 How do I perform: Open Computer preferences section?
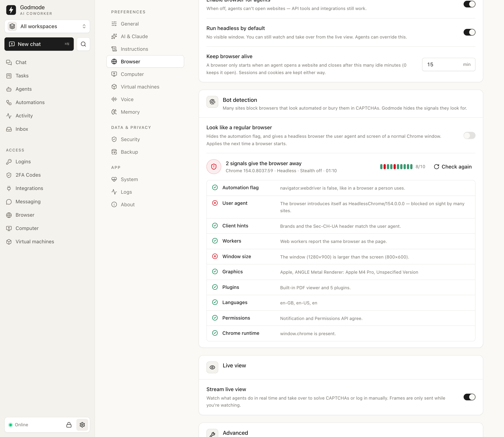145,74
